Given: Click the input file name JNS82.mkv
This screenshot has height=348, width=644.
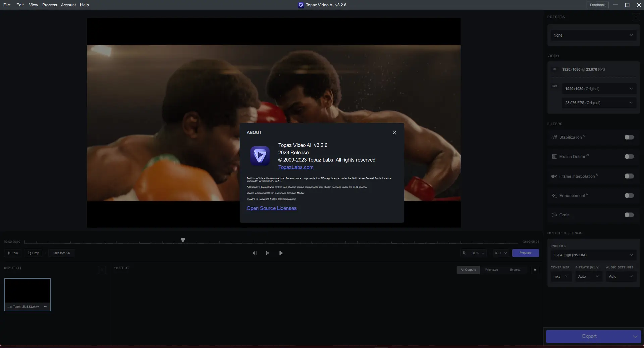Looking at the screenshot, I should [23, 307].
